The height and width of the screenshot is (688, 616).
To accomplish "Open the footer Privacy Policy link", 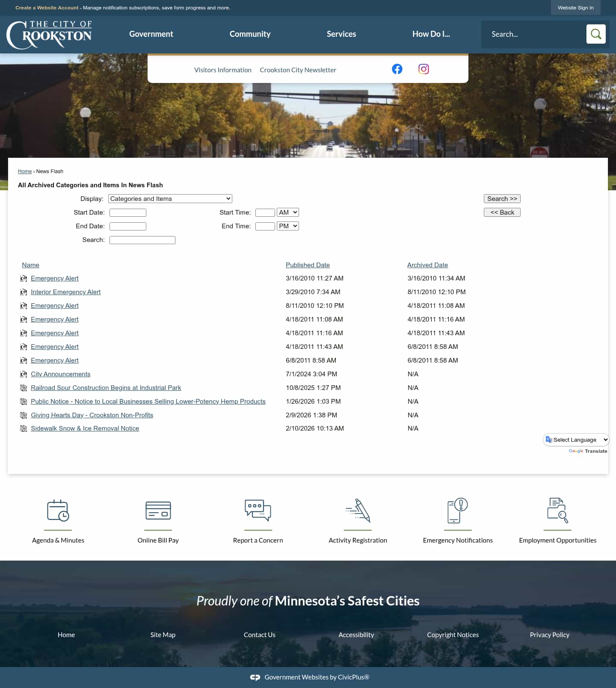I will coord(550,635).
